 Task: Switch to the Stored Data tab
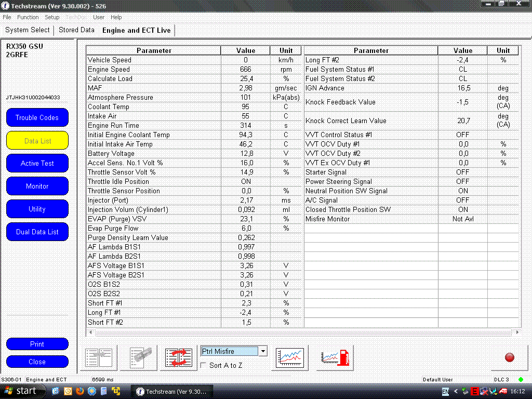(x=76, y=30)
